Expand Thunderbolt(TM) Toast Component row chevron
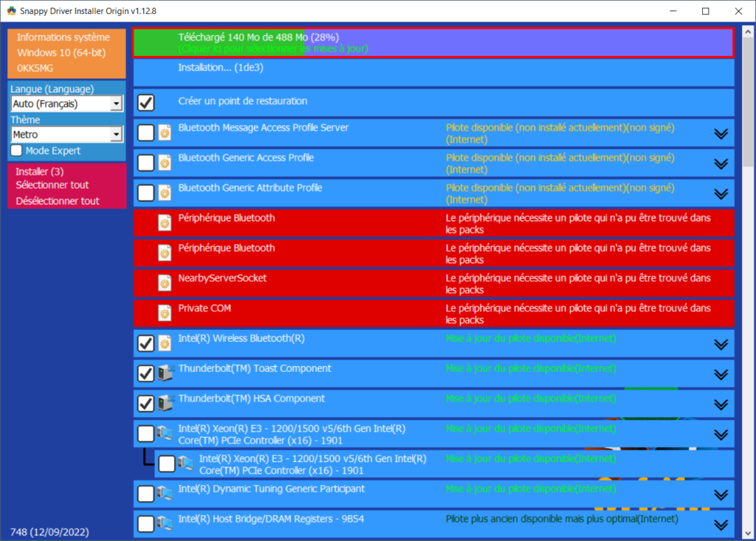The width and height of the screenshot is (756, 541). pyautogui.click(x=721, y=375)
